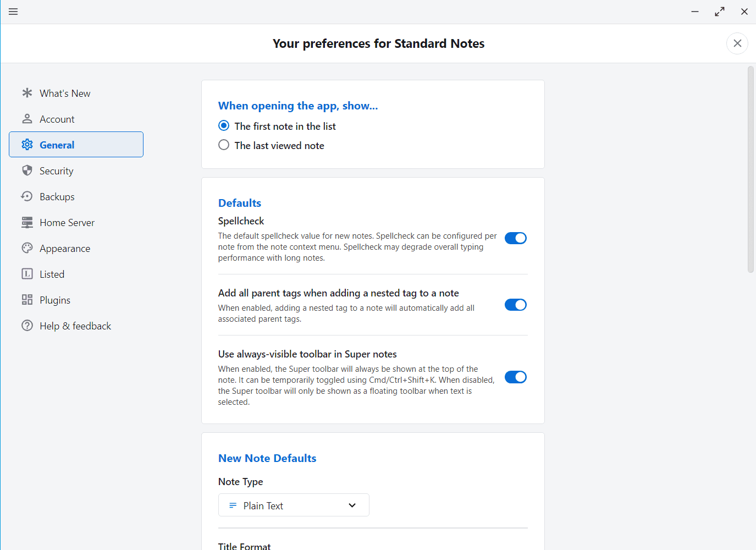Open Plugins via the dashboard icon

coord(27,300)
